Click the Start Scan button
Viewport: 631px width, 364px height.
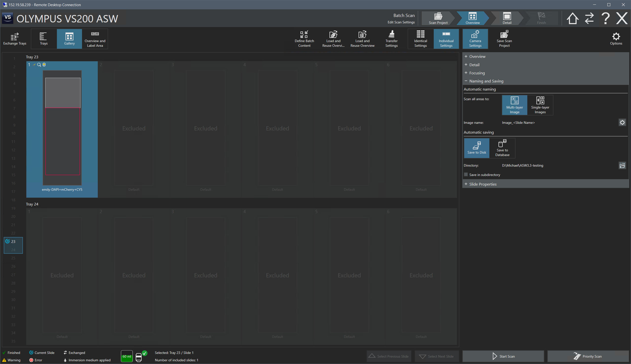[x=503, y=356]
